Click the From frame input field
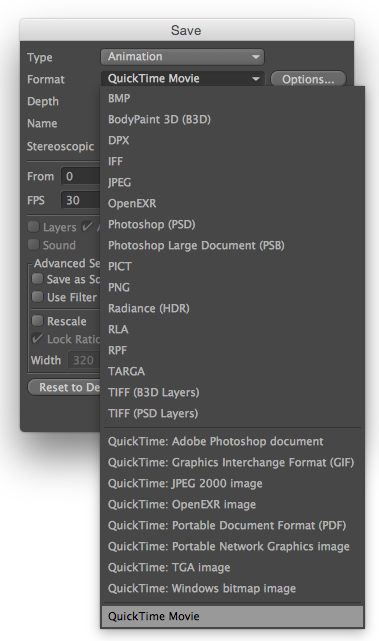Viewport: 379px width, 641px height. (x=81, y=176)
